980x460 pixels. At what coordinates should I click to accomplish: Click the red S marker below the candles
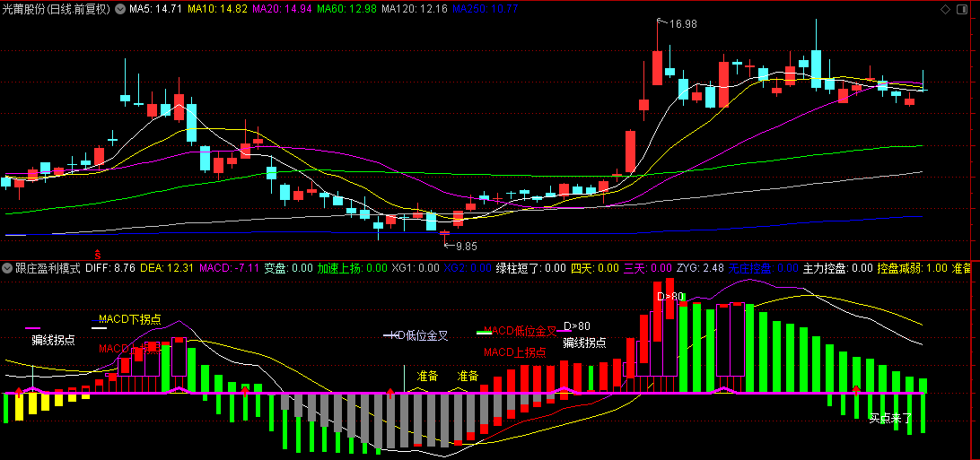pyautogui.click(x=98, y=254)
